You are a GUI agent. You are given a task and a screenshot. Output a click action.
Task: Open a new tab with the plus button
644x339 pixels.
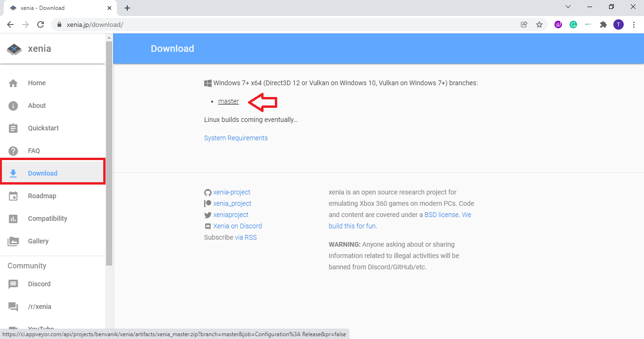point(127,8)
